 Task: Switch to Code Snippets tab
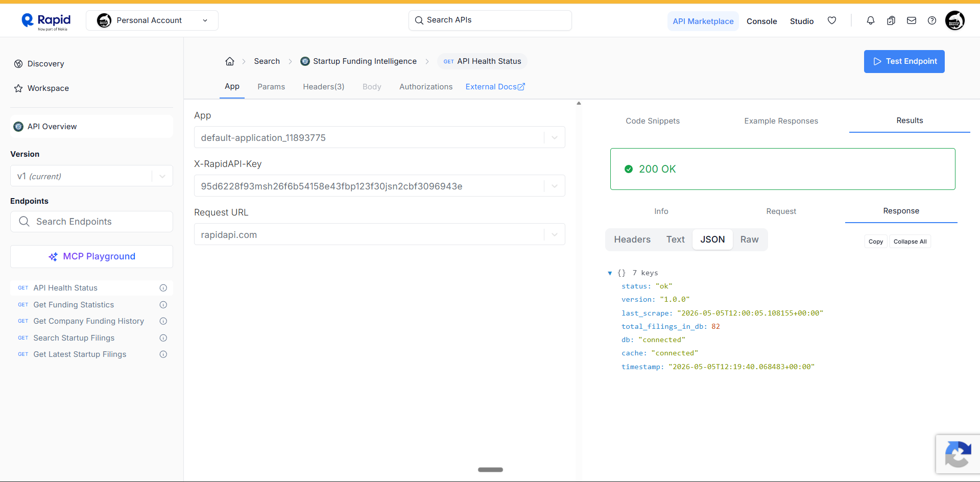tap(653, 121)
